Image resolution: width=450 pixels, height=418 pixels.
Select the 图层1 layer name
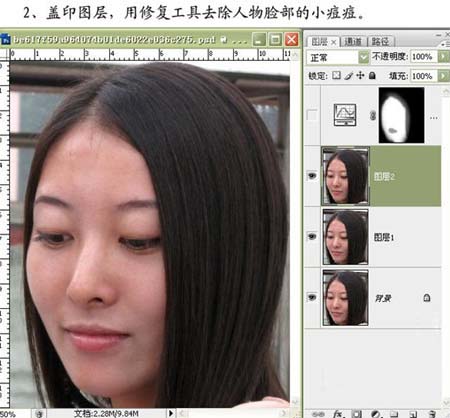[384, 237]
